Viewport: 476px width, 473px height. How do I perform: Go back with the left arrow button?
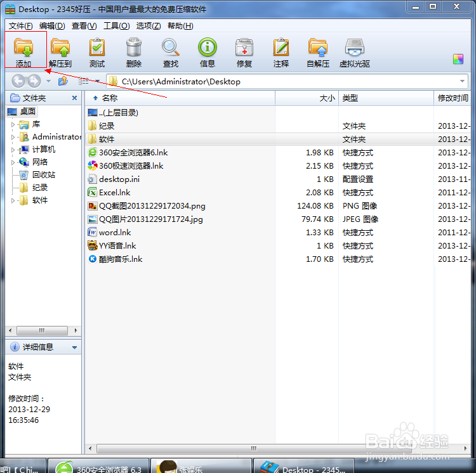(x=18, y=81)
